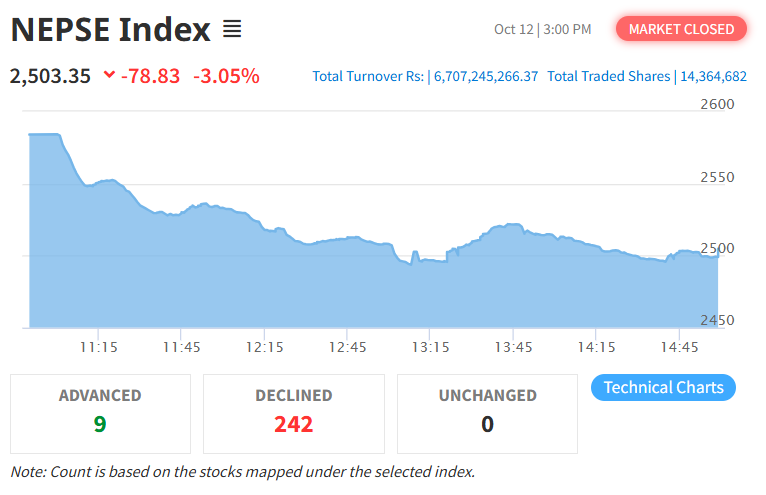
Task: Open the hamburger menu beside NEPSE Index
Action: pyautogui.click(x=232, y=30)
